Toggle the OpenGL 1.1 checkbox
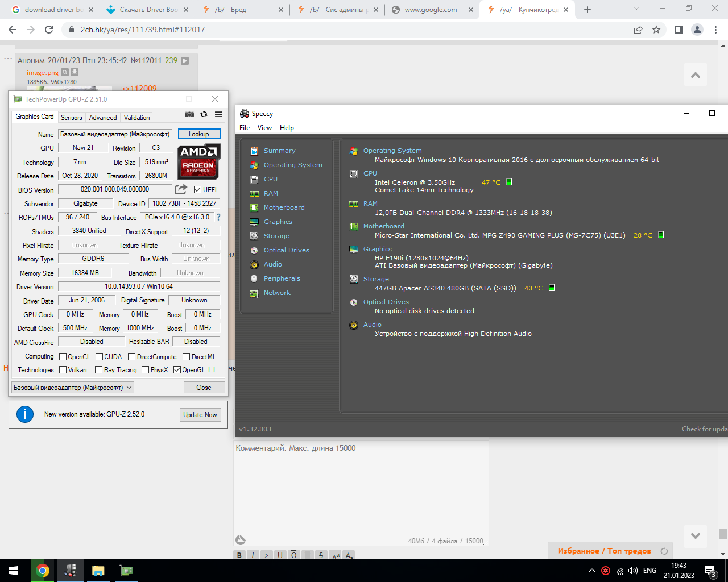 177,370
